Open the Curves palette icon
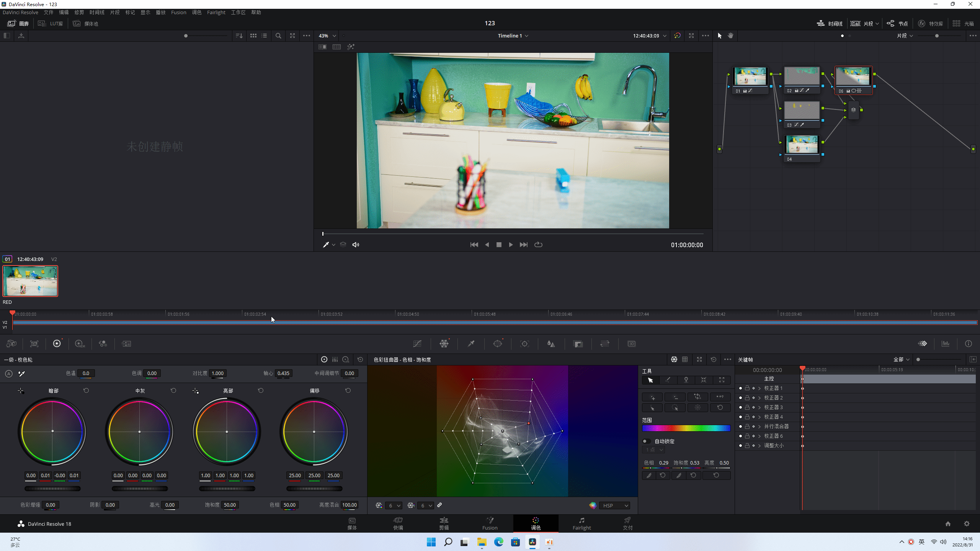 point(417,344)
